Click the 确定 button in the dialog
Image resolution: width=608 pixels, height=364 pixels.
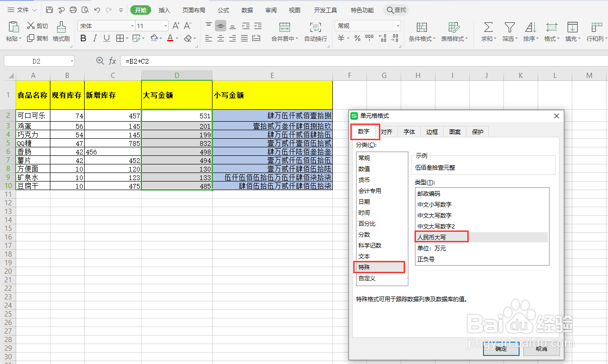pyautogui.click(x=501, y=348)
